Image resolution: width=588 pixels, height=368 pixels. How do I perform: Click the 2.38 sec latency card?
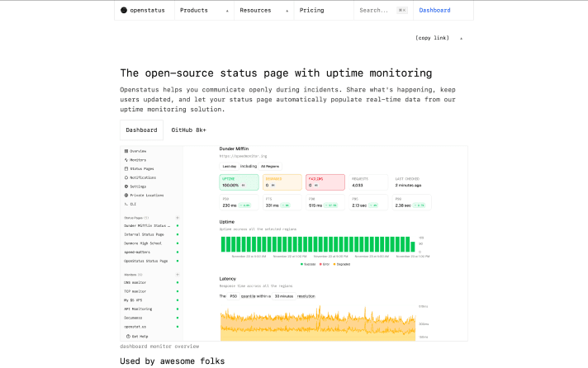(412, 202)
